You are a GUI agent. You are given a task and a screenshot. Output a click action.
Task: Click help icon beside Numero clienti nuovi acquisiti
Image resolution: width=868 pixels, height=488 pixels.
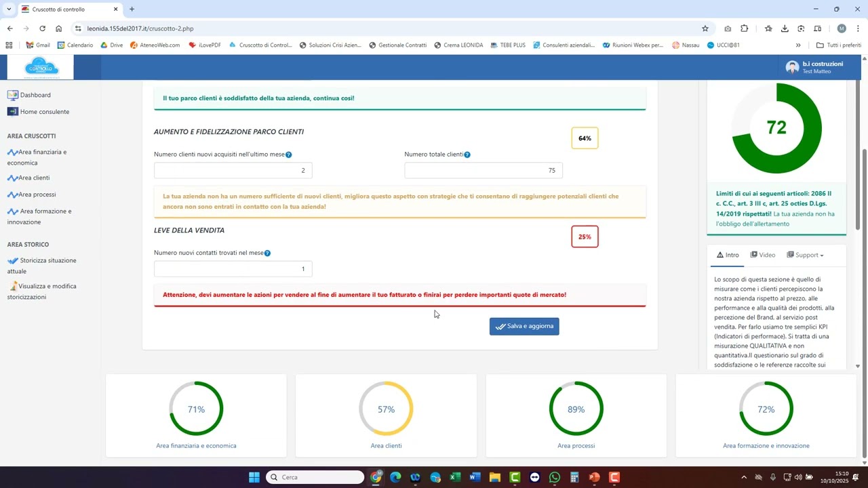click(289, 155)
